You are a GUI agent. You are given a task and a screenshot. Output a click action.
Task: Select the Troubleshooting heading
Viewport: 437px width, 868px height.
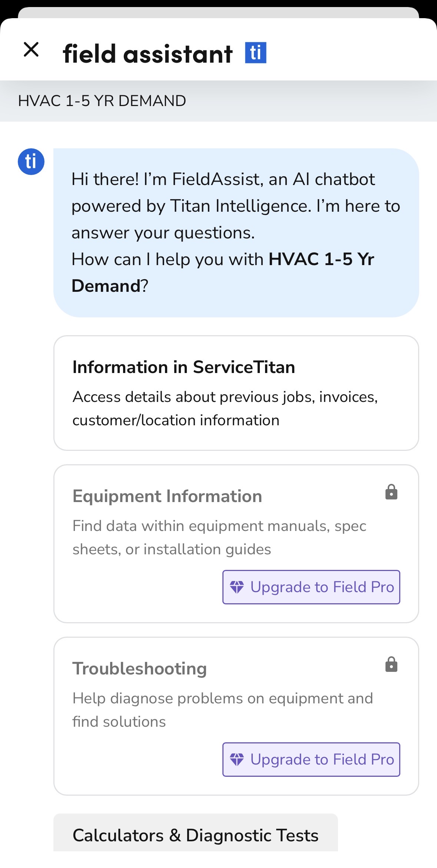point(139,669)
